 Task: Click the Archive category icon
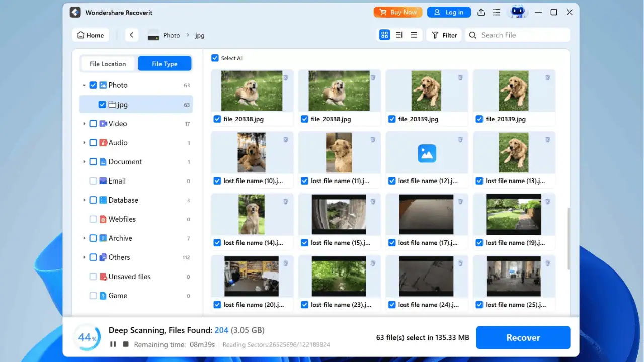[x=103, y=238]
